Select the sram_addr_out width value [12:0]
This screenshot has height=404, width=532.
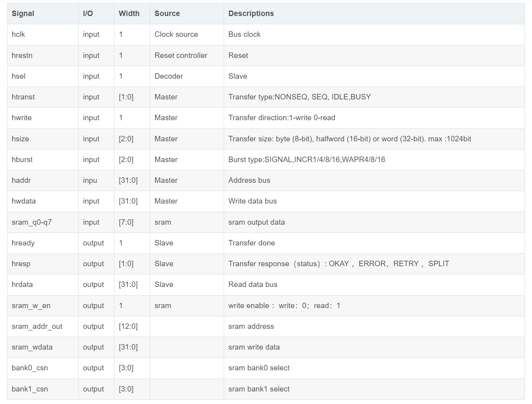(128, 326)
